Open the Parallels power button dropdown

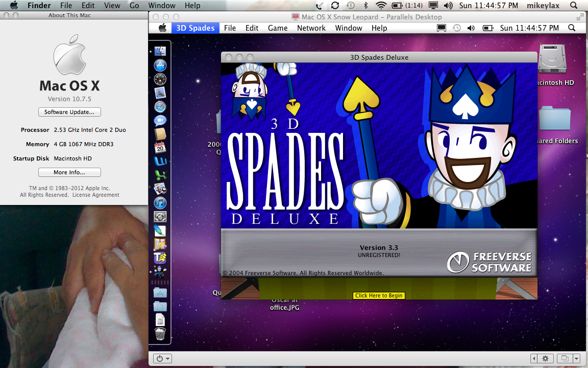(163, 359)
